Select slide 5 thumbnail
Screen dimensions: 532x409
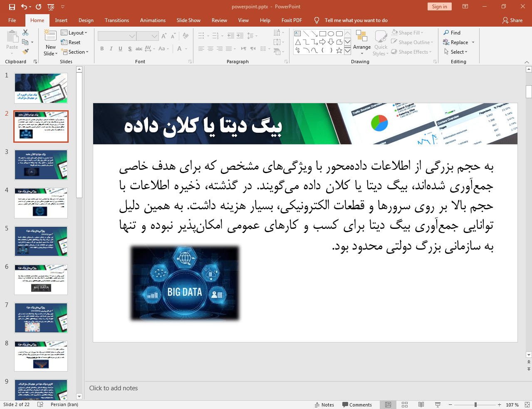coord(40,241)
